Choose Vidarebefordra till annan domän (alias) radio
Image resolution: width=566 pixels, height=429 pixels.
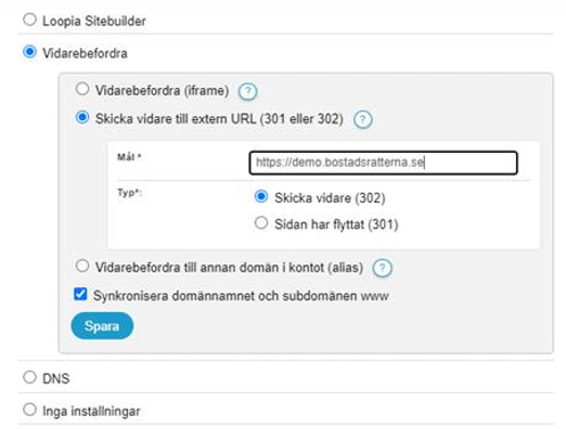83,266
